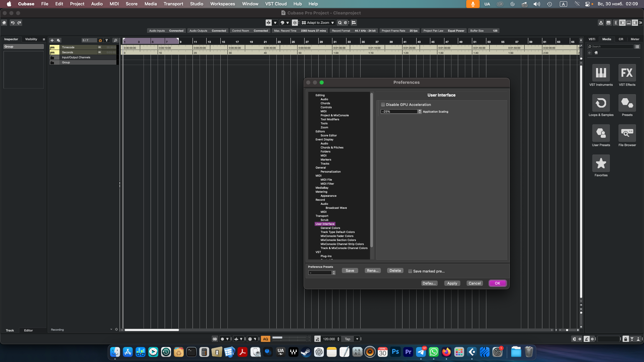Open the Adapt to Zoom dropdown
Viewport: 644px width, 362px height.
tap(318, 23)
